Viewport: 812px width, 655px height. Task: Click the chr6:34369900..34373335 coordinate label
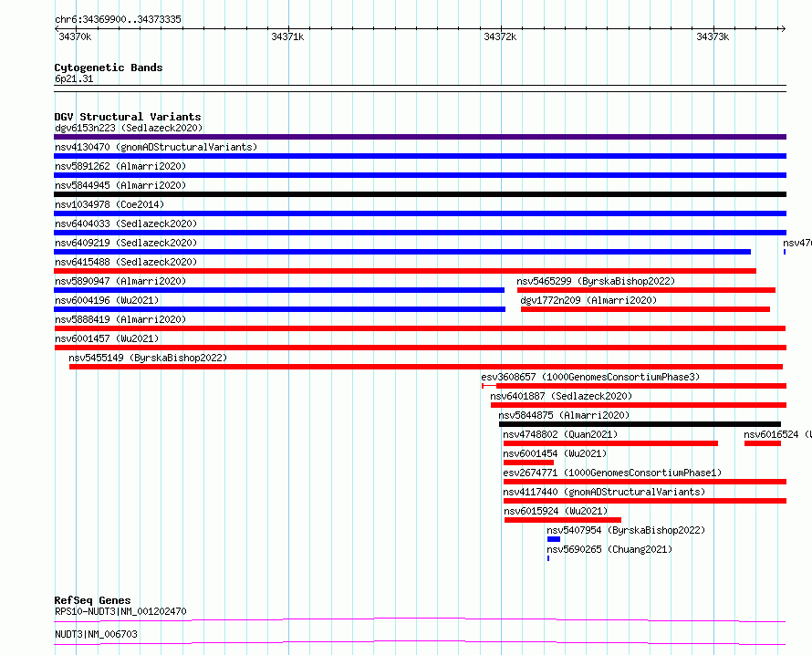[x=118, y=20]
